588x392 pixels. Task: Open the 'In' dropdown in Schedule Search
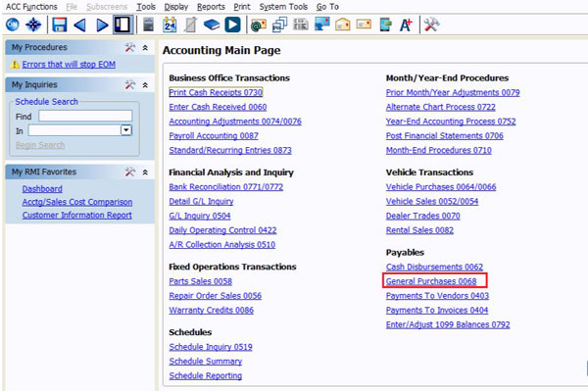(x=126, y=129)
